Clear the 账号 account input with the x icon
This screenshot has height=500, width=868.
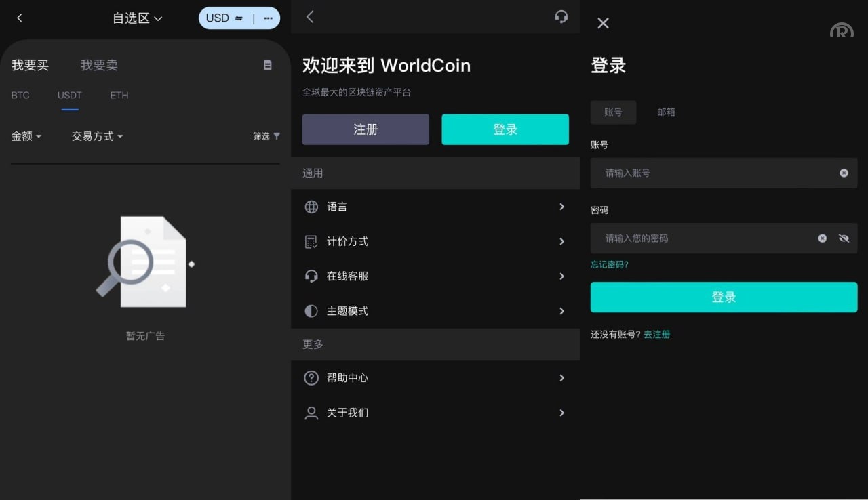844,173
